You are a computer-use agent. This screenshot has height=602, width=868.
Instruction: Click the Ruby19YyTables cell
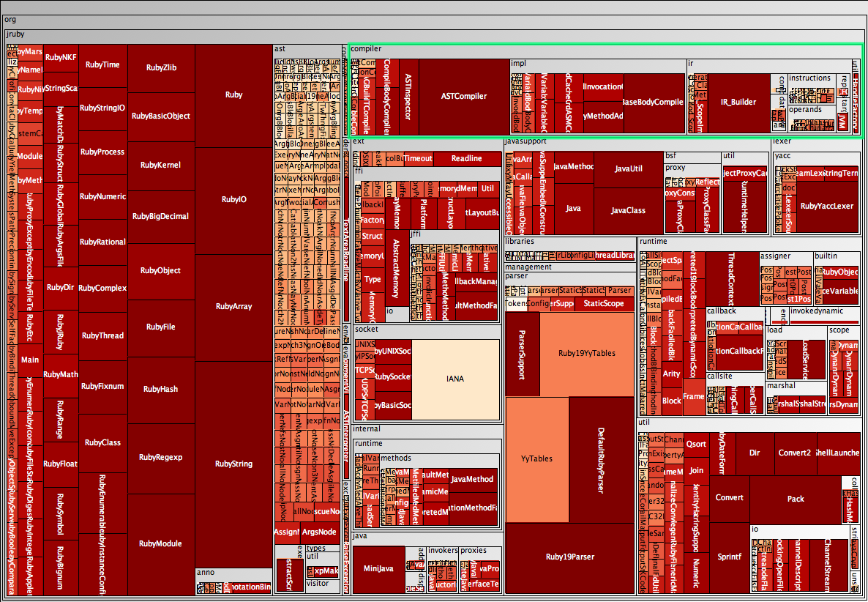click(586, 353)
